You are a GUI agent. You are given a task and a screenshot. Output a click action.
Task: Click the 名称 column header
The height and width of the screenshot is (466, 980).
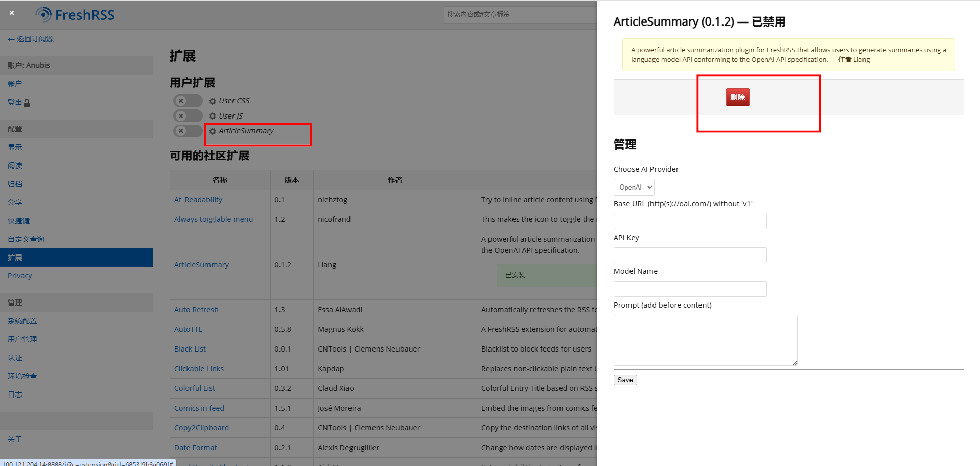click(x=220, y=180)
